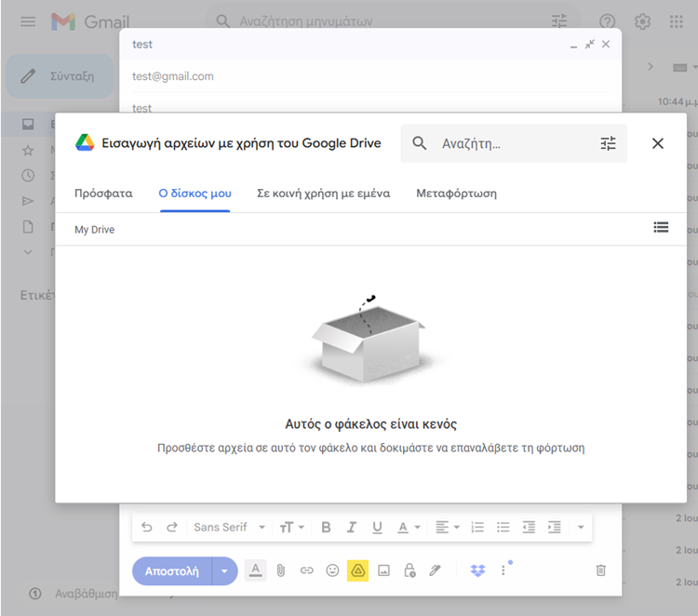This screenshot has height=616, width=698.
Task: Open Drive dialog advanced search filters
Action: (608, 143)
